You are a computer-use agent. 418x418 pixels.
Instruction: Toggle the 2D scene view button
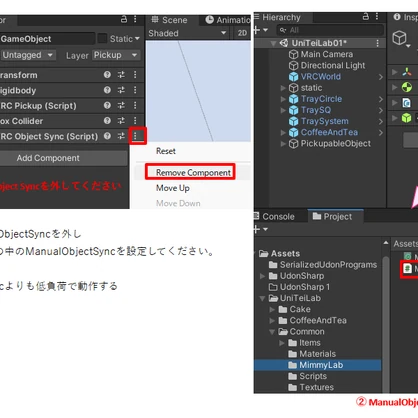tap(242, 33)
